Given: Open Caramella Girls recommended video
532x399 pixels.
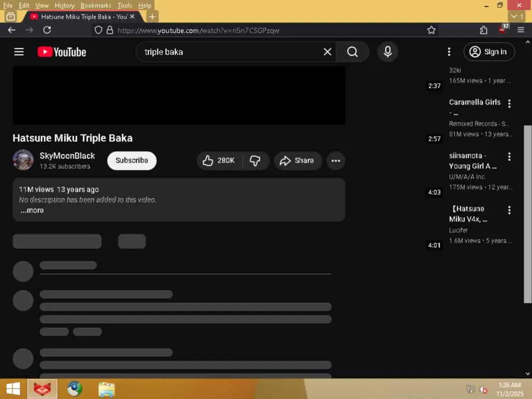Looking at the screenshot, I should pos(475,102).
